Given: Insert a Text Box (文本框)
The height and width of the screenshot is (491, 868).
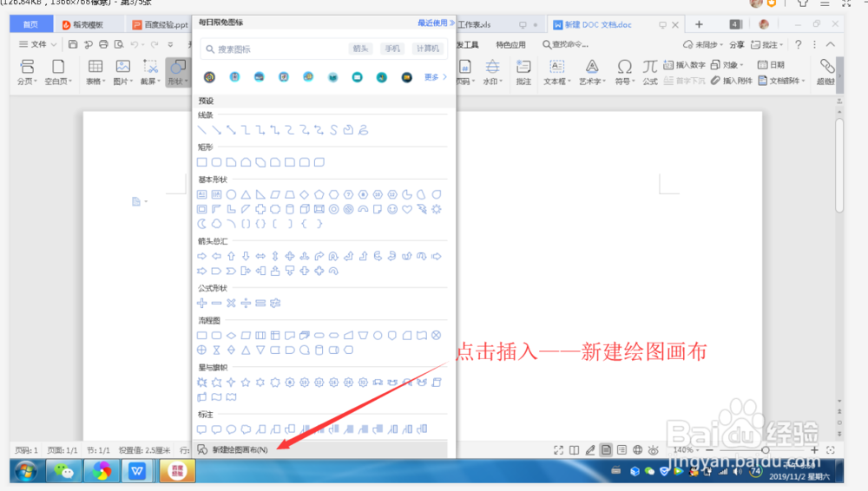Looking at the screenshot, I should coord(556,72).
